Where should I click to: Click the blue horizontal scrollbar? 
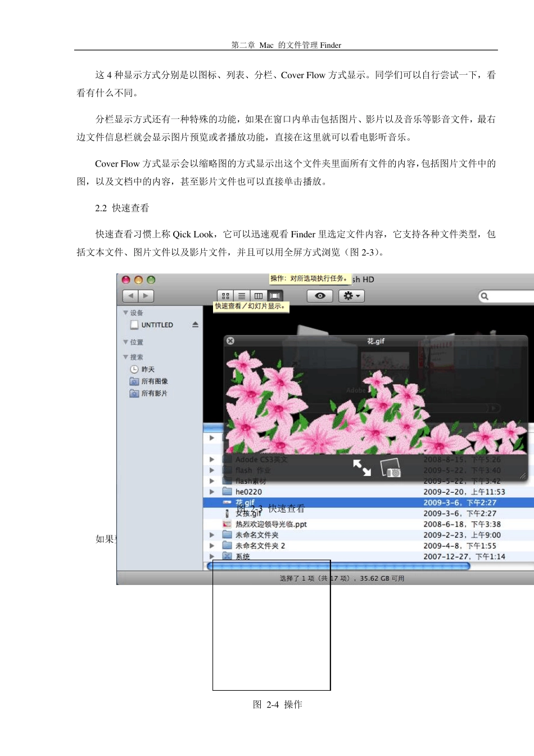click(338, 566)
